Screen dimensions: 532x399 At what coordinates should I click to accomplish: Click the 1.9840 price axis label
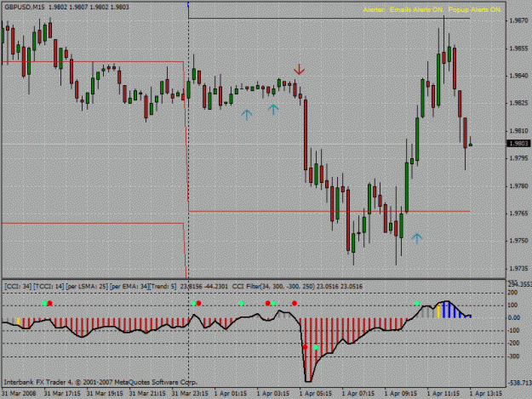pyautogui.click(x=519, y=76)
